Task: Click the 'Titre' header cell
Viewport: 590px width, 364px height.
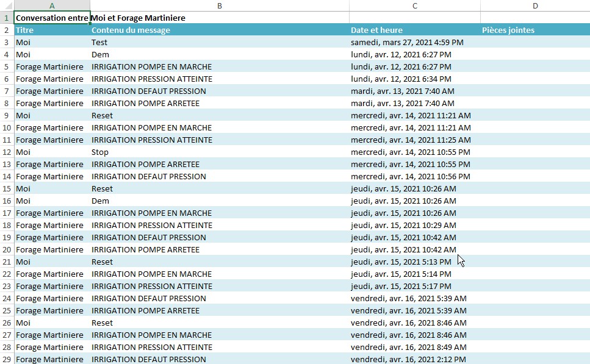Action: 52,30
